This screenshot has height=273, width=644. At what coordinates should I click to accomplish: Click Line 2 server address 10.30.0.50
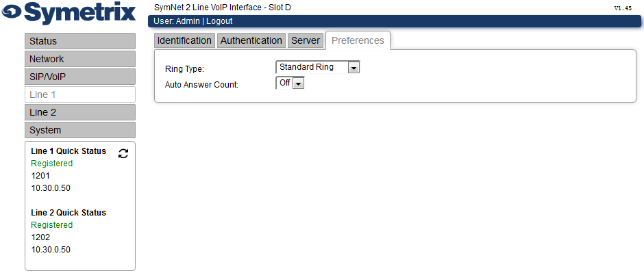51,250
